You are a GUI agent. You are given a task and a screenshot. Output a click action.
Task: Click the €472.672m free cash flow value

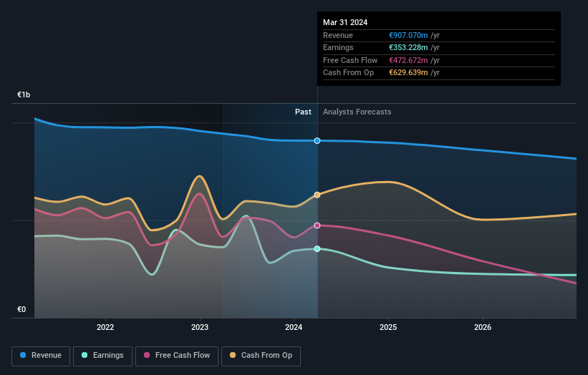408,60
